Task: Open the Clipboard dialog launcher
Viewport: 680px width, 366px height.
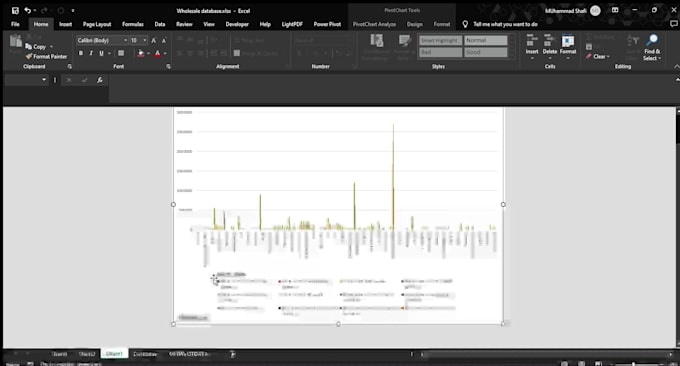Action: pyautogui.click(x=69, y=66)
